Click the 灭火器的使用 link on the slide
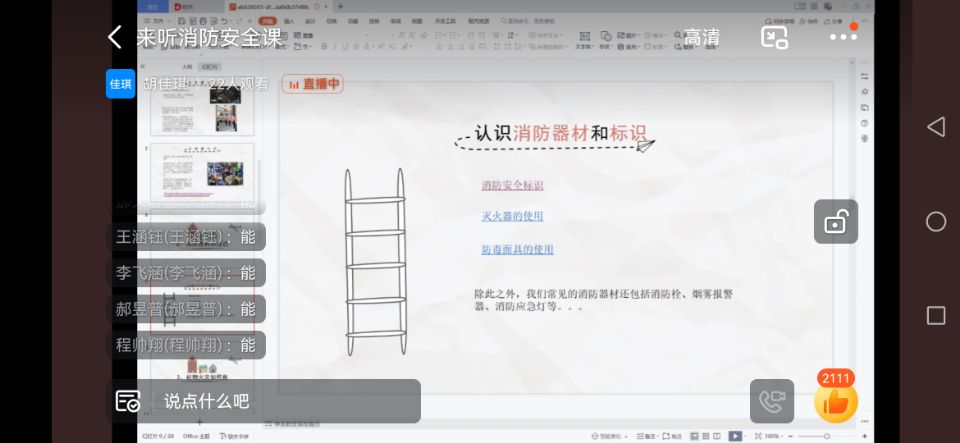The image size is (960, 443). point(512,216)
